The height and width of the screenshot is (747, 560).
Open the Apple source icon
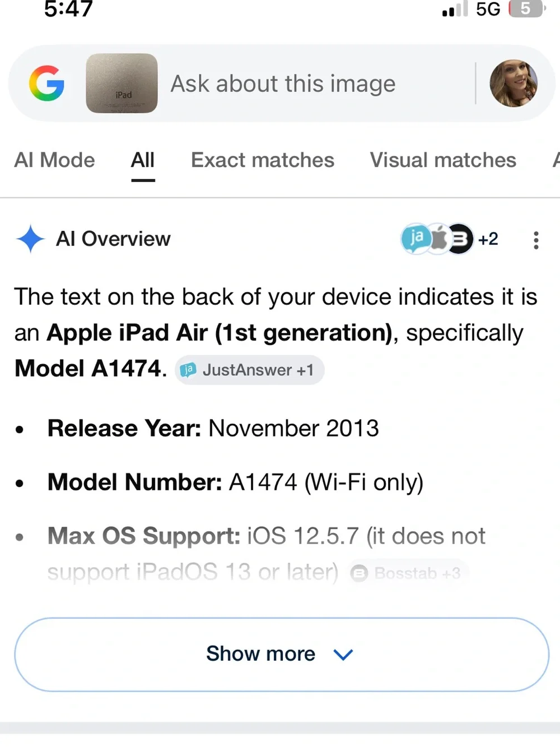click(x=439, y=239)
